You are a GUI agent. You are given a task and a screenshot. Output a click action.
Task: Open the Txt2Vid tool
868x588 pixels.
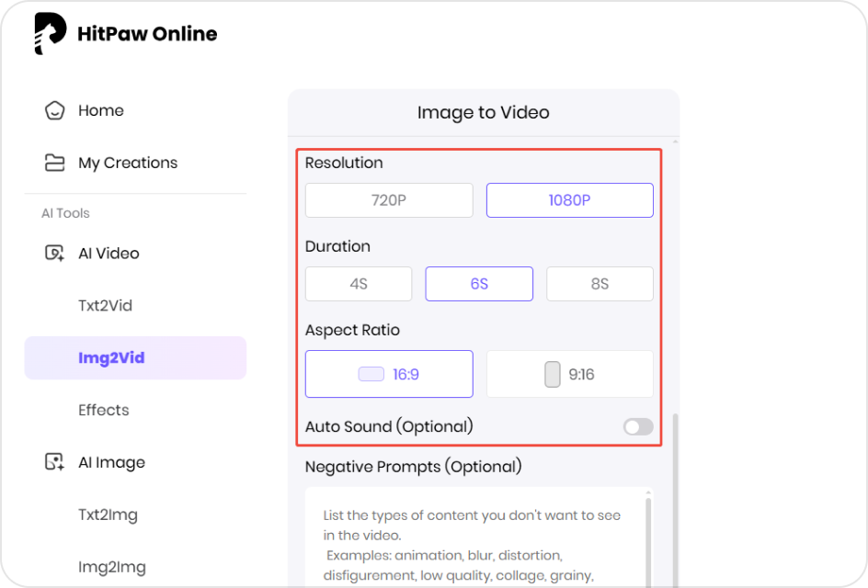(104, 305)
